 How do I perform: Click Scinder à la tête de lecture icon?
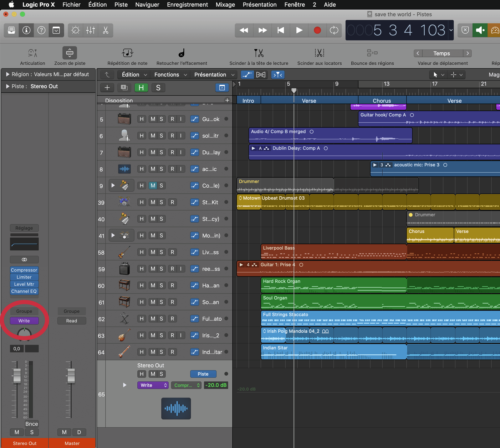[259, 53]
